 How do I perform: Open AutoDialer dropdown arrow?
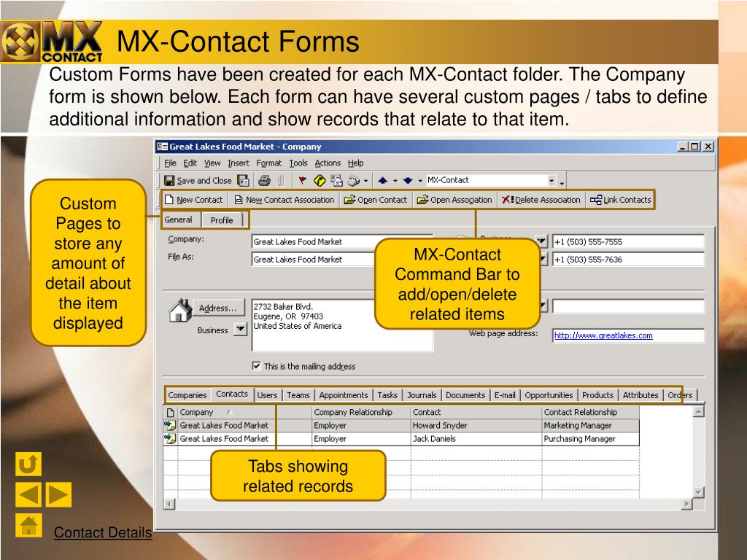tap(365, 181)
